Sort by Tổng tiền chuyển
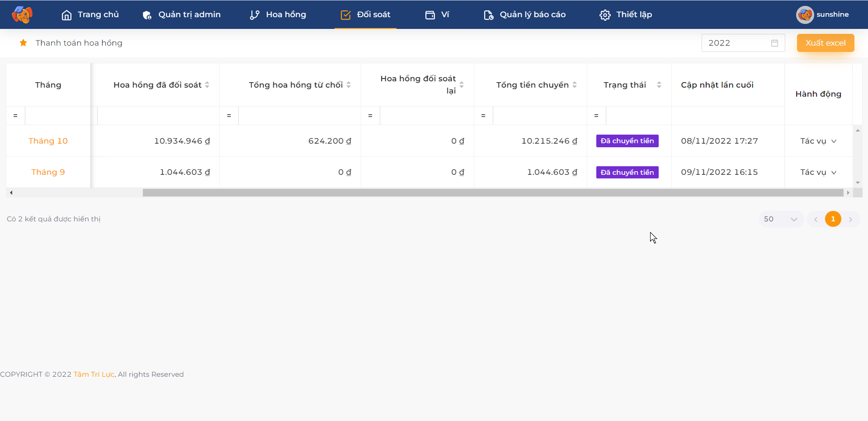The width and height of the screenshot is (868, 421). pos(575,85)
